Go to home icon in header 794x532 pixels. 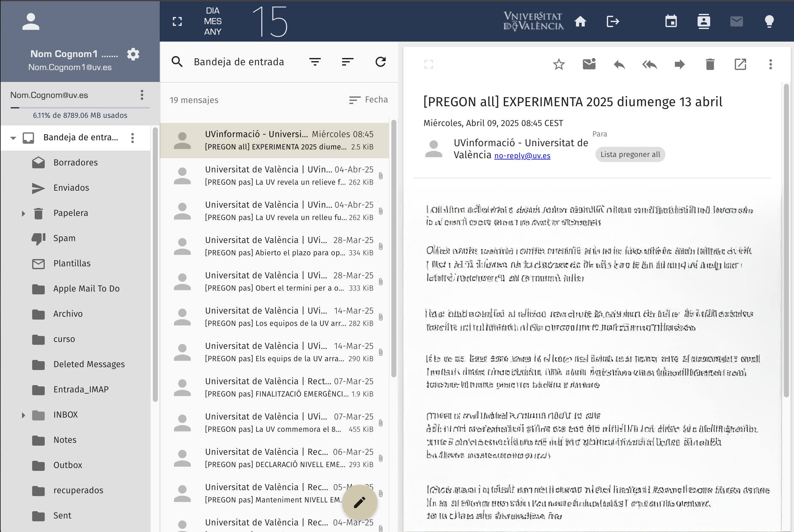pos(580,22)
